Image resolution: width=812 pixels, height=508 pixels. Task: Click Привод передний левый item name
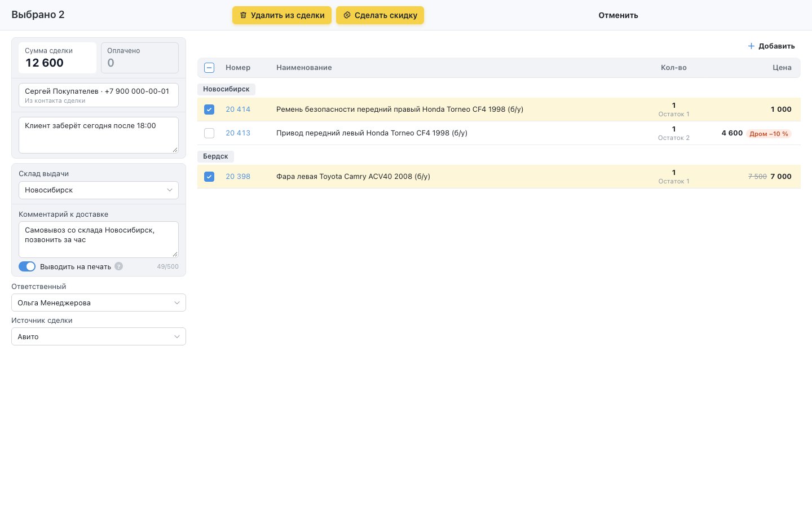pos(372,133)
